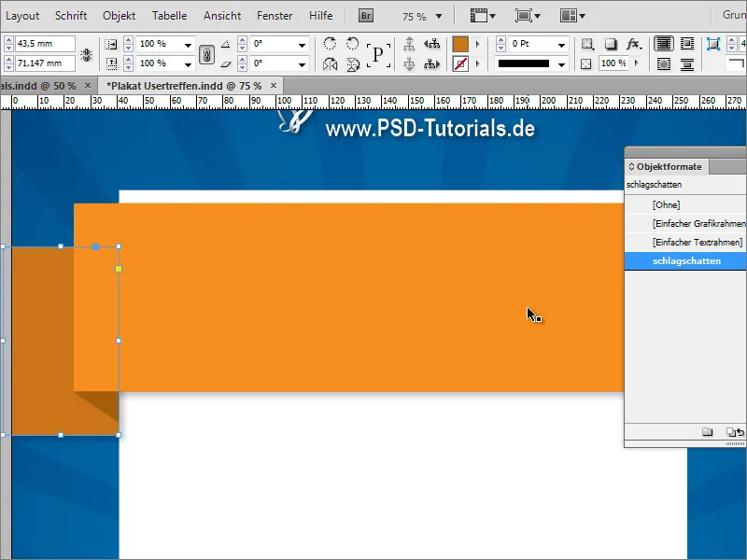
Task: Close the Plakat Usertreffen.indd tab
Action: click(274, 85)
